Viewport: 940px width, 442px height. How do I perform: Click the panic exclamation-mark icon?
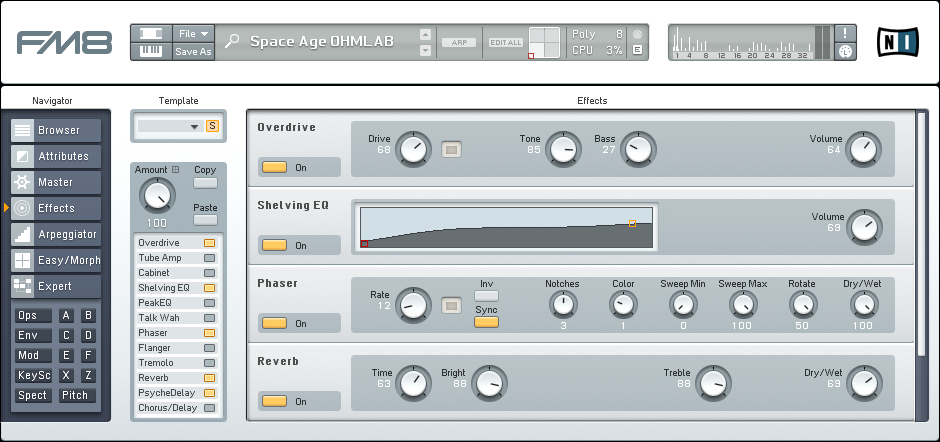845,34
